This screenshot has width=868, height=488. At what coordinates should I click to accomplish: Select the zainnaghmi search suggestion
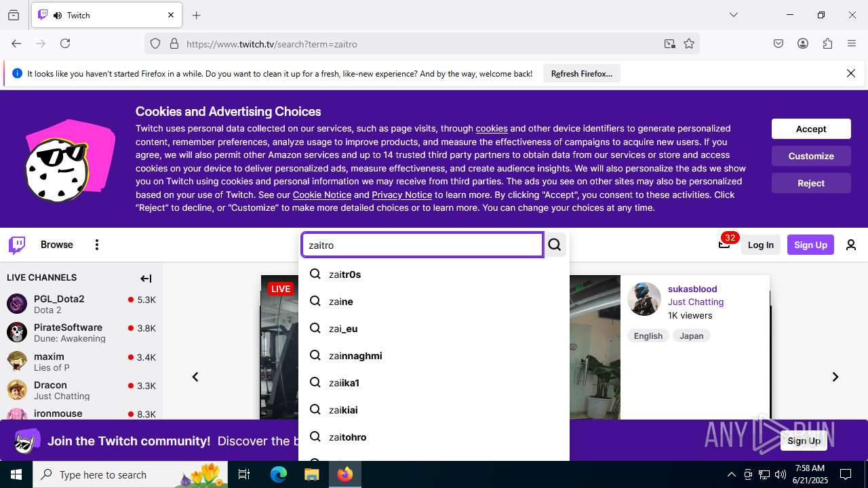coord(434,356)
